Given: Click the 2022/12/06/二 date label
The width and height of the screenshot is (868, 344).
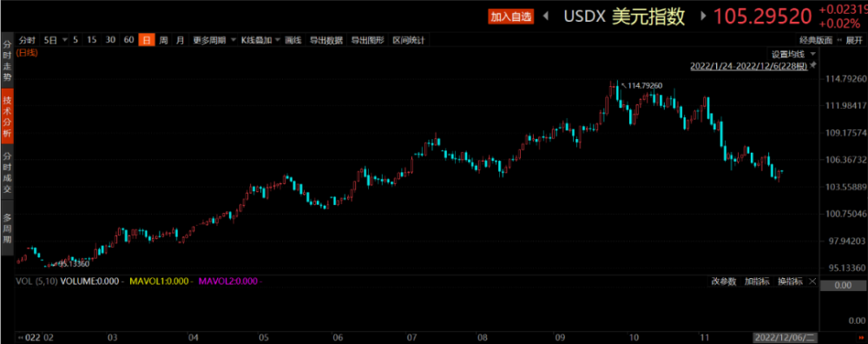Looking at the screenshot, I should [785, 337].
